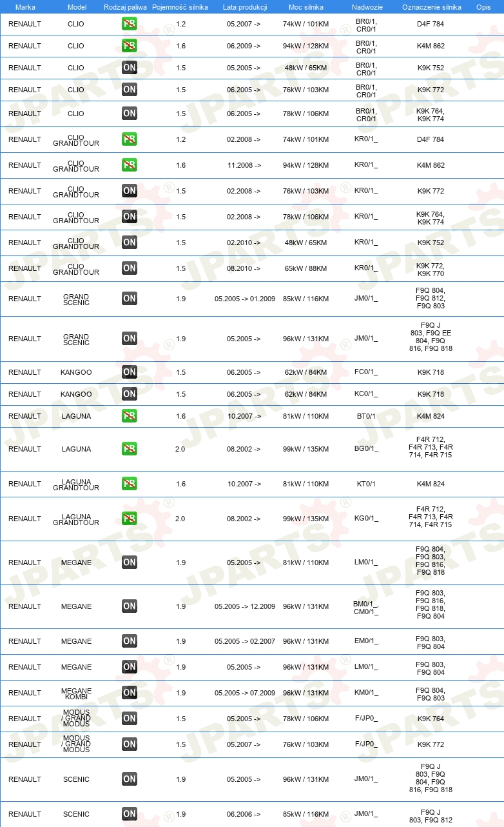Click production date 08.2010 -> cell

click(244, 268)
